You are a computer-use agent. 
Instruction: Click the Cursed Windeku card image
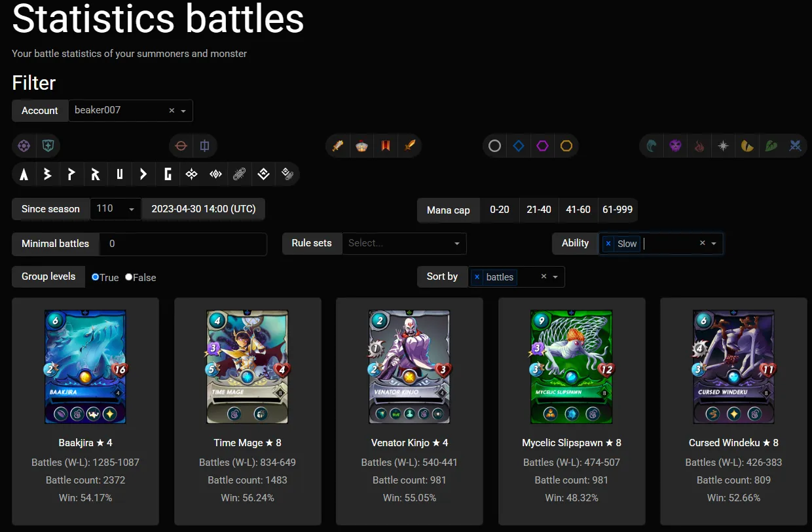(733, 367)
